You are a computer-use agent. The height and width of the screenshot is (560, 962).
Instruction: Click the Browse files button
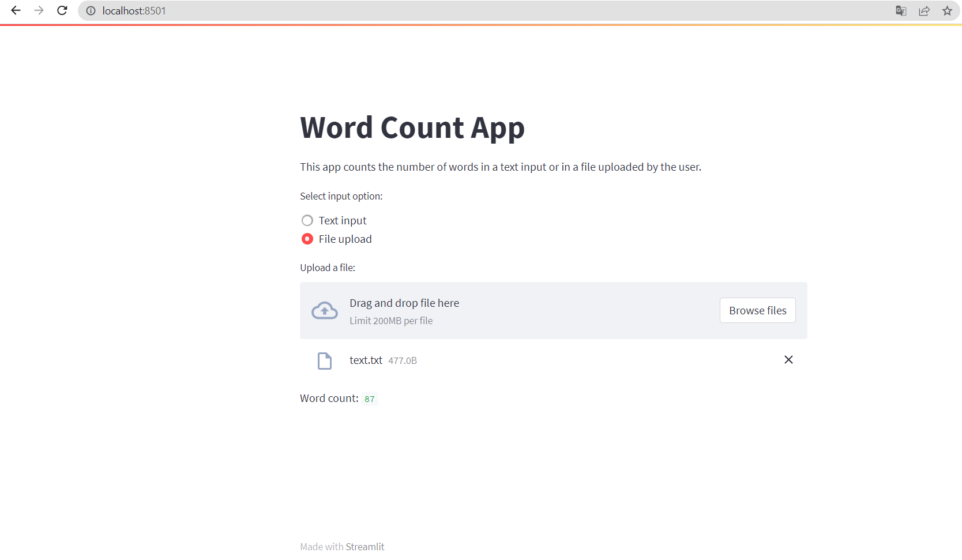(757, 310)
